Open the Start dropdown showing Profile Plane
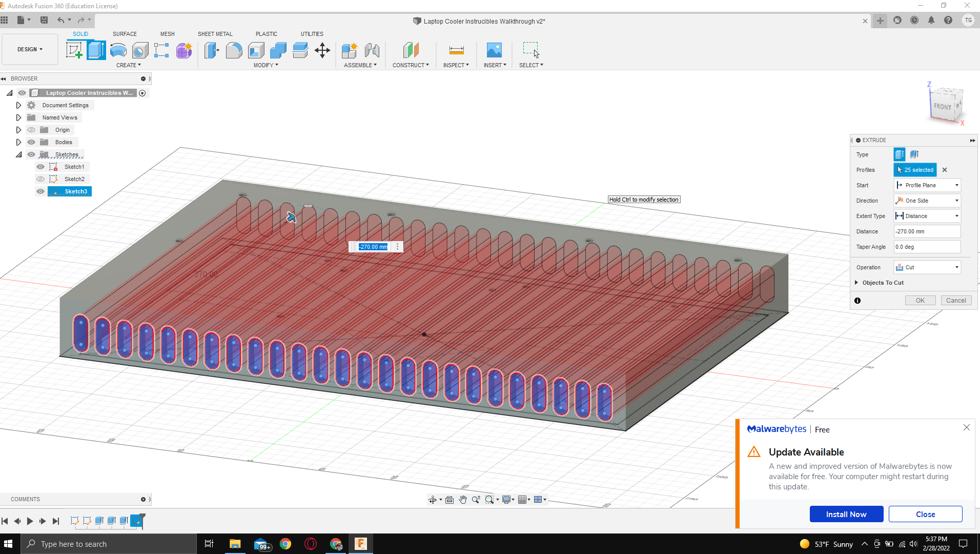The height and width of the screenshot is (554, 980). click(927, 185)
